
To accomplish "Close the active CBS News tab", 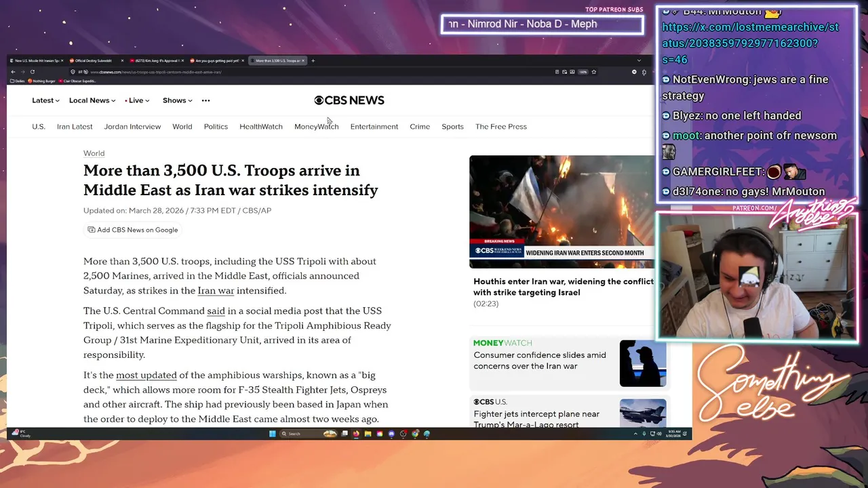I will (x=303, y=61).
